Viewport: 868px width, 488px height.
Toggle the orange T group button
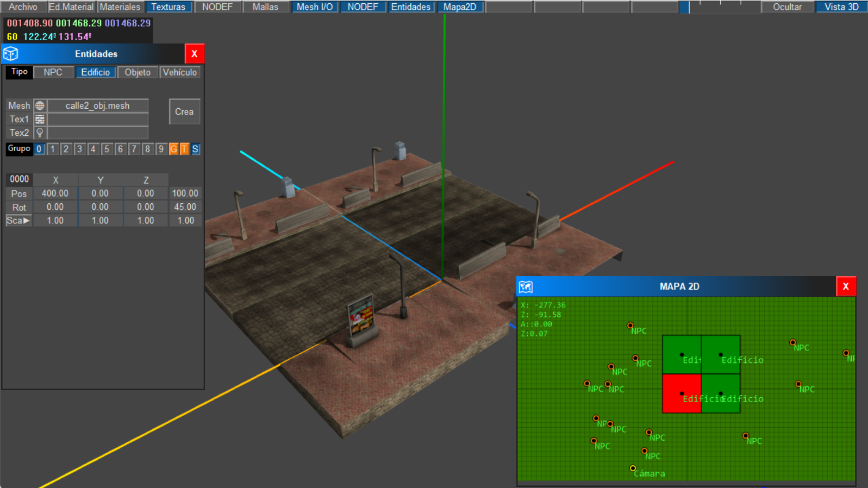[x=184, y=149]
